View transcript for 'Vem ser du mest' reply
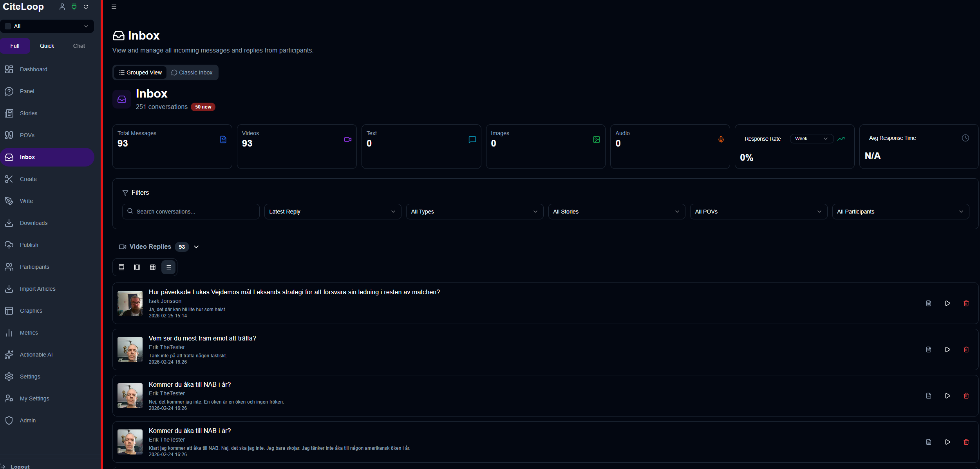The width and height of the screenshot is (980, 469). tap(929, 349)
